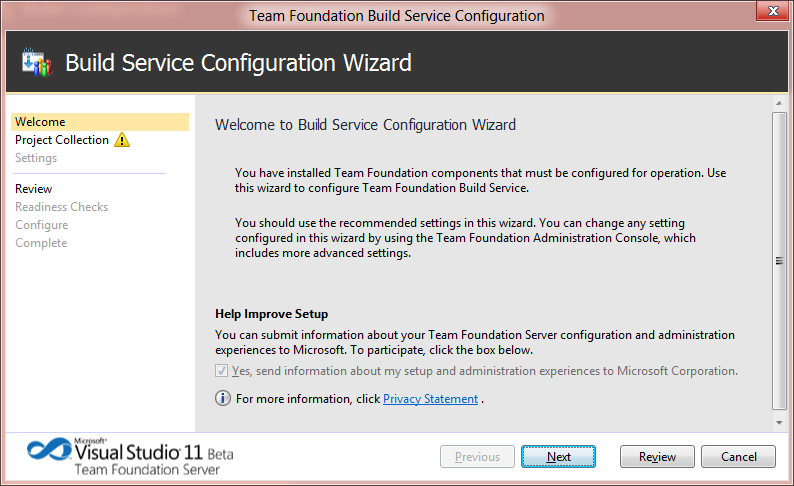Click the Visual Studio 11 Beta logo
This screenshot has width=794, height=486.
pos(130,456)
